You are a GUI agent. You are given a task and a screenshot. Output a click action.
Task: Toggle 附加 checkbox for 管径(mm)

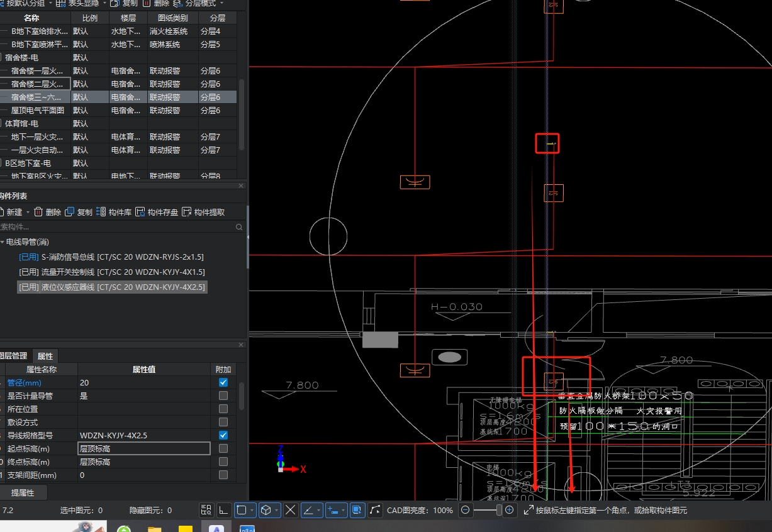[223, 382]
